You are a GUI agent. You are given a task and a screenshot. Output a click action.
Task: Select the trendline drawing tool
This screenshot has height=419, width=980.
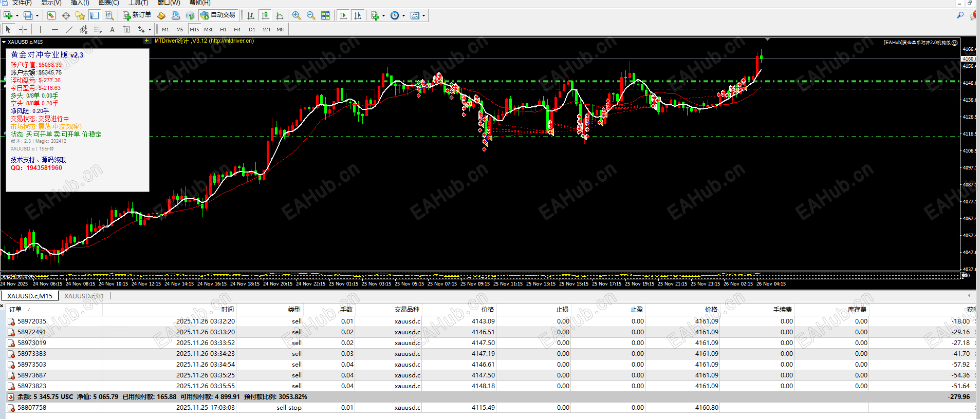tap(69, 29)
